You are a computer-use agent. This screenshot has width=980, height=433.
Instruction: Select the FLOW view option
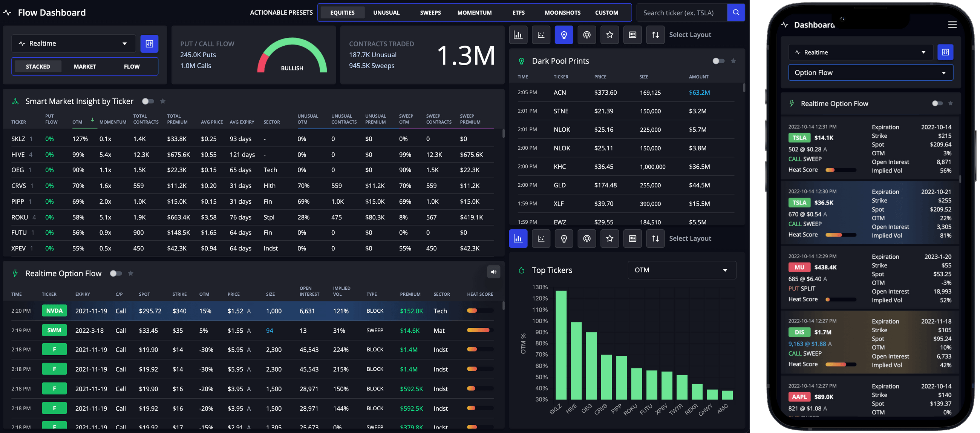132,67
